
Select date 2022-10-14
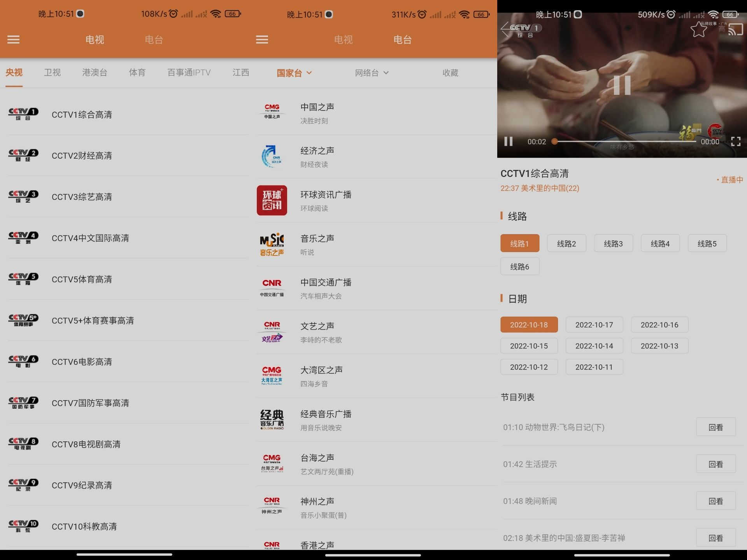pyautogui.click(x=594, y=346)
